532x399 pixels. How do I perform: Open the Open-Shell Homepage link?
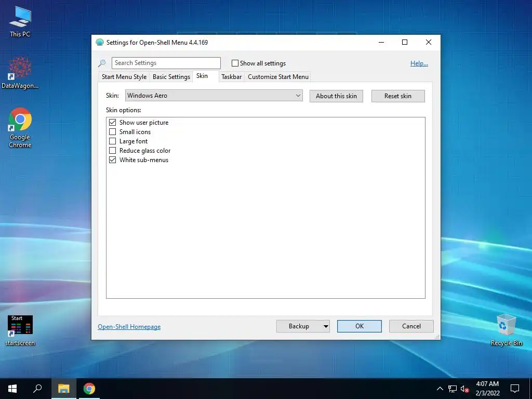click(x=129, y=327)
